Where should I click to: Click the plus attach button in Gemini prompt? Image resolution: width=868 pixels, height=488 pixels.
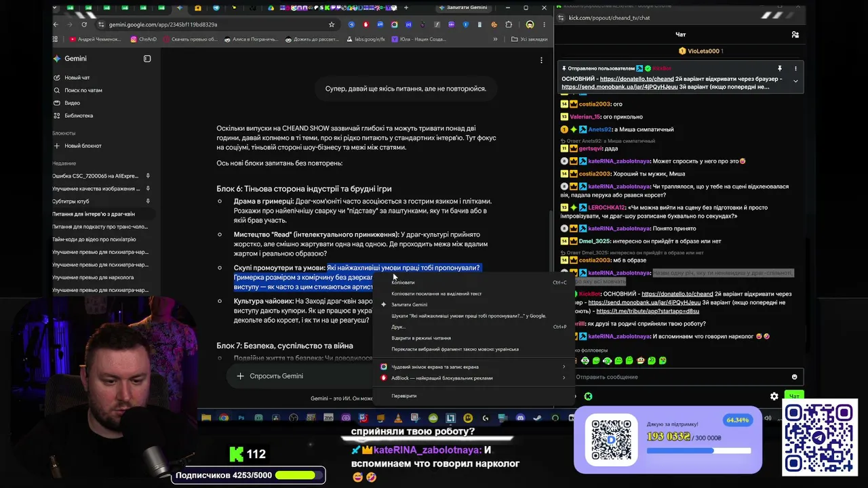(x=240, y=376)
